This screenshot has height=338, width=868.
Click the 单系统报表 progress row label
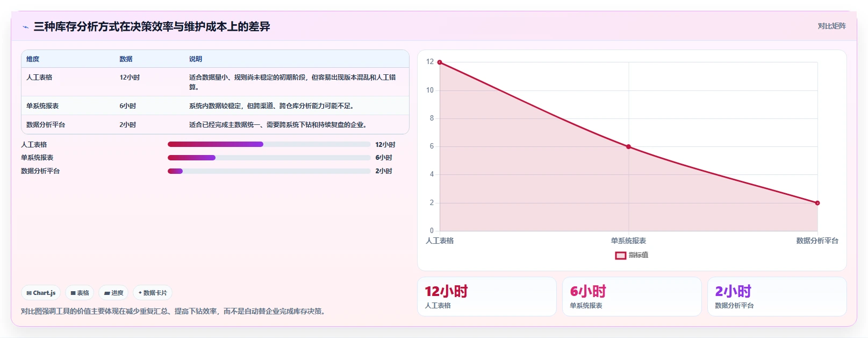[x=37, y=158]
